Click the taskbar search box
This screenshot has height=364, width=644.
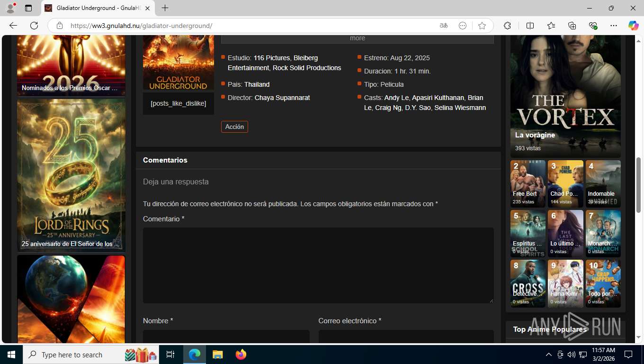tap(91, 355)
